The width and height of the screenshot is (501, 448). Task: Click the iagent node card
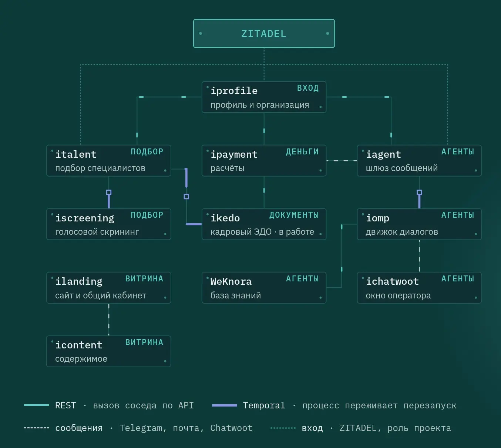(x=419, y=160)
